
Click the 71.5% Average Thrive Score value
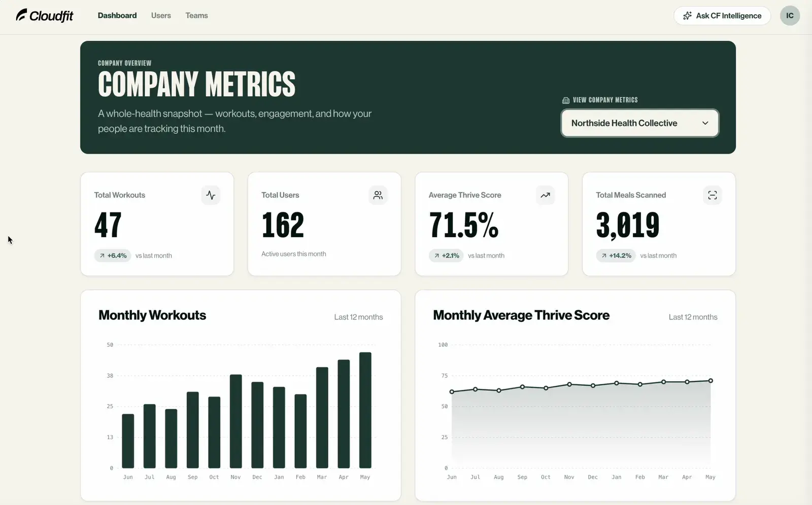(463, 225)
